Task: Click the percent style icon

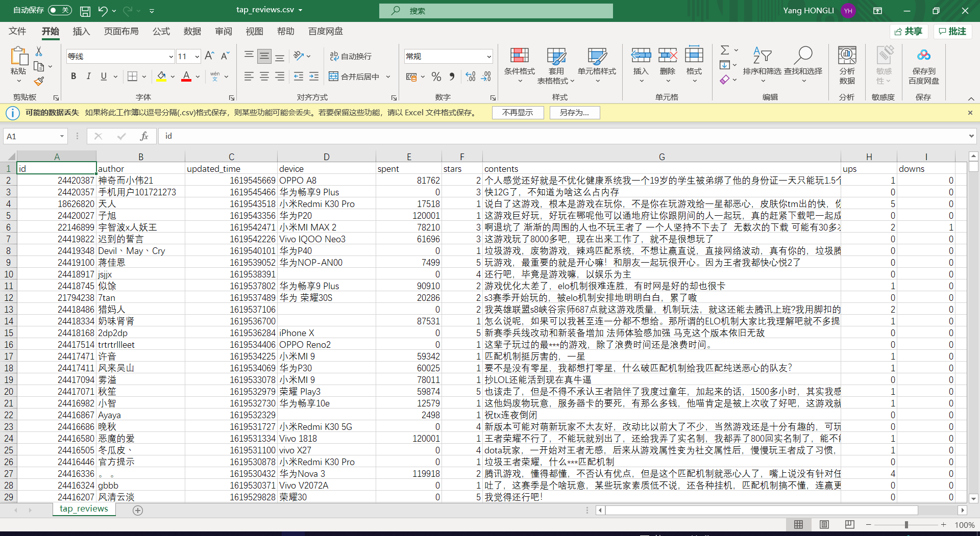Action: tap(436, 76)
